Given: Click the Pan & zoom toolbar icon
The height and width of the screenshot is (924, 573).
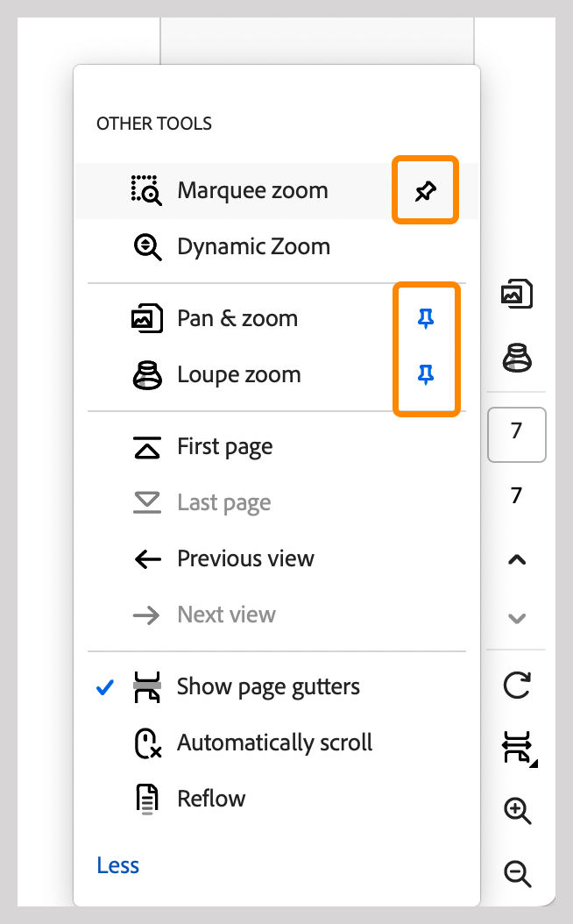Looking at the screenshot, I should pyautogui.click(x=517, y=295).
